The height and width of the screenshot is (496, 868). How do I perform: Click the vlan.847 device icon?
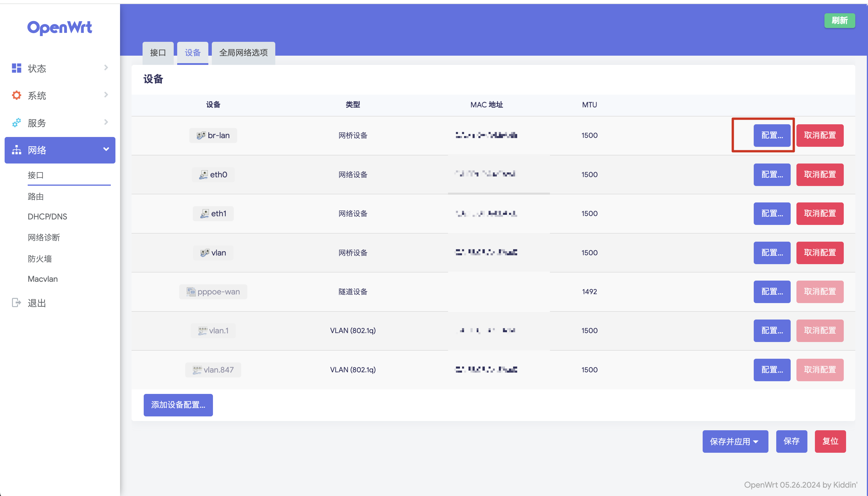click(197, 370)
